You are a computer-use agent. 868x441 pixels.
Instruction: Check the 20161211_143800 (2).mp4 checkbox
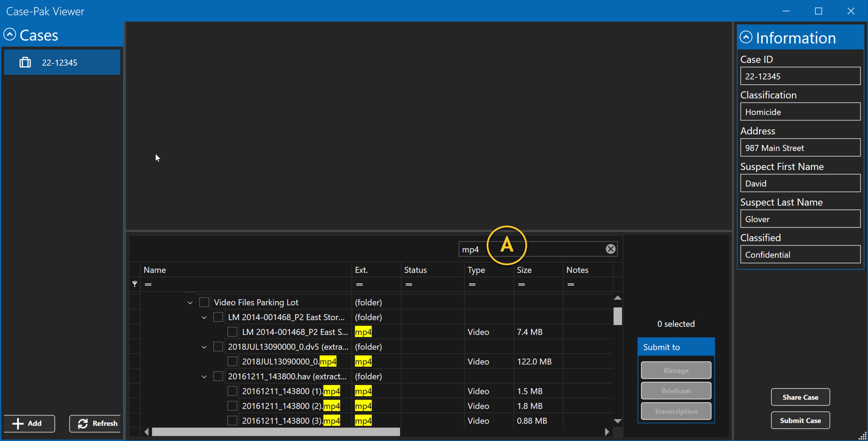pos(233,406)
